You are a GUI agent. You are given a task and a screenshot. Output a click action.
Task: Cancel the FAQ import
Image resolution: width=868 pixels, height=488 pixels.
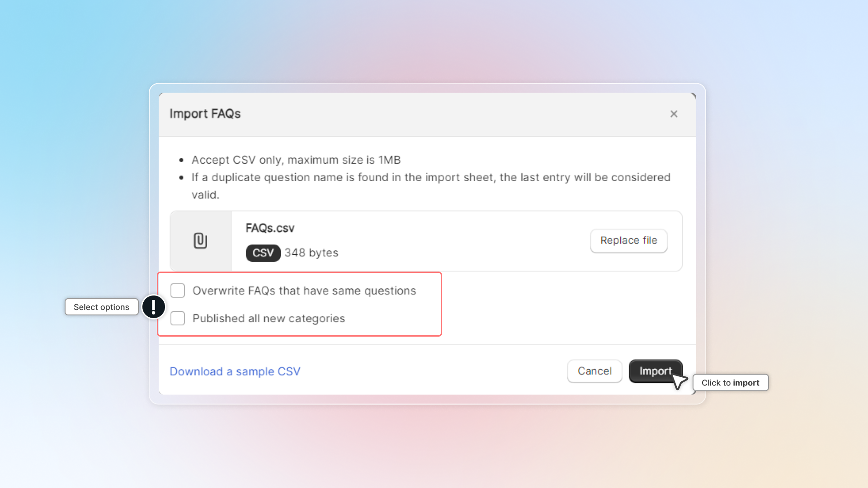click(594, 371)
